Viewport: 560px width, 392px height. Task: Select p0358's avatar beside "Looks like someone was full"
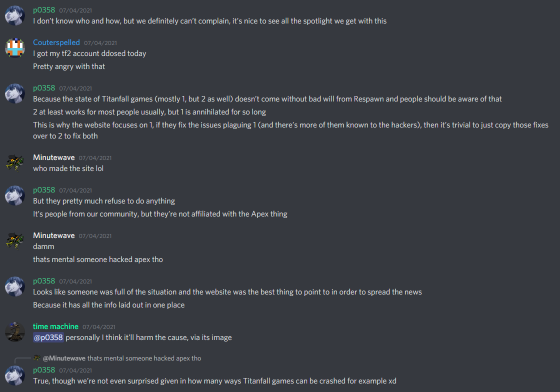pyautogui.click(x=15, y=286)
